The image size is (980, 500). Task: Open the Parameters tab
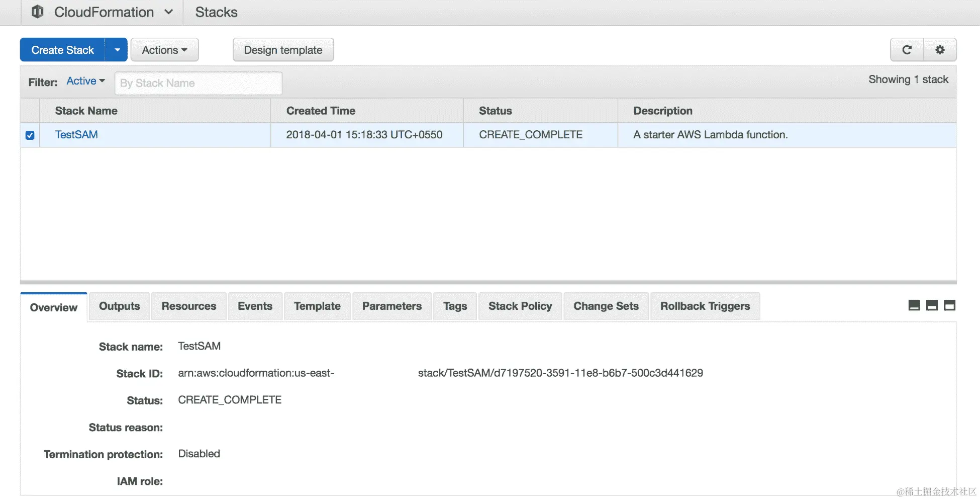tap(392, 306)
